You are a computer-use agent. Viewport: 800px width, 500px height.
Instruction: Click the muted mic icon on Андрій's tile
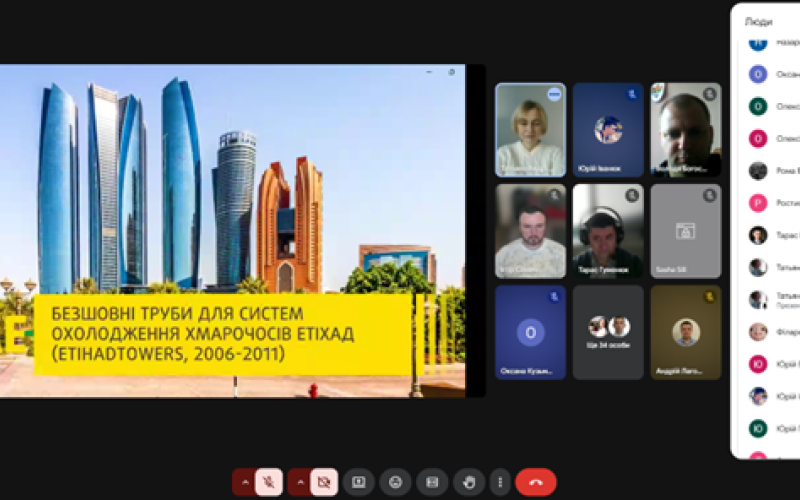coord(709,296)
